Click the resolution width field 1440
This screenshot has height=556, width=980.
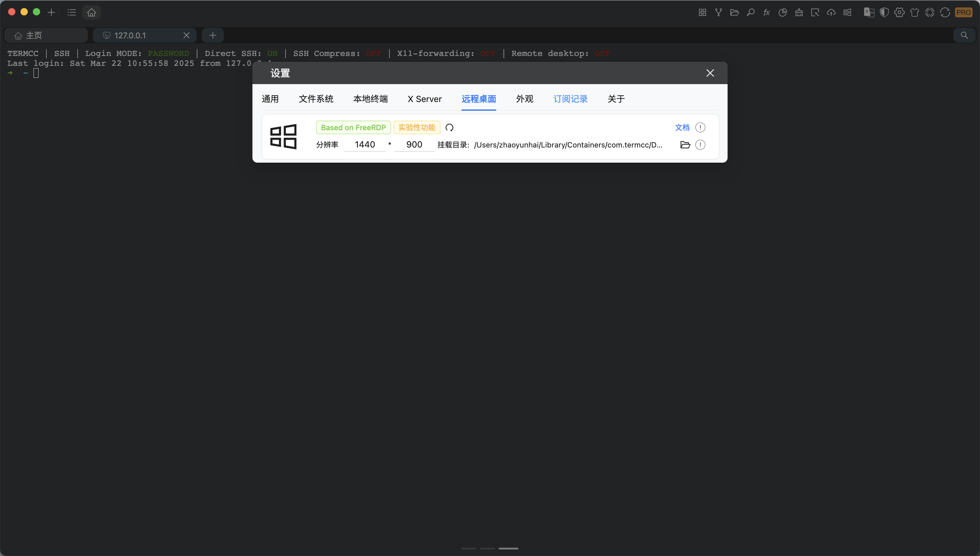365,145
